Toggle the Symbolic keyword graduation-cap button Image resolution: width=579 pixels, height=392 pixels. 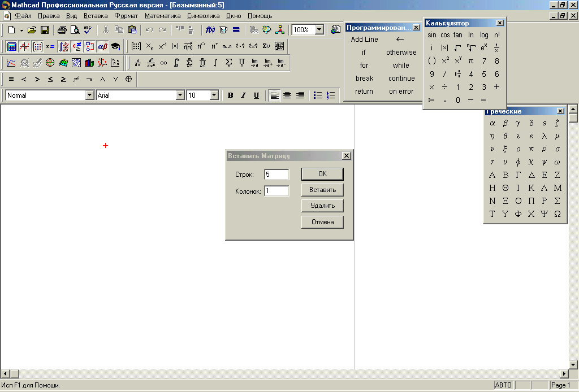[x=115, y=46]
